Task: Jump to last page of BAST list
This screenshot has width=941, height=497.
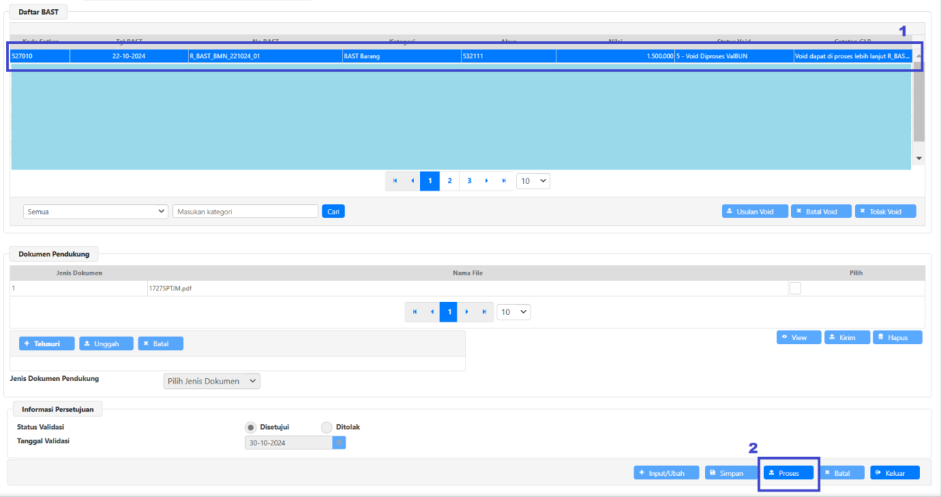Action: pos(505,181)
